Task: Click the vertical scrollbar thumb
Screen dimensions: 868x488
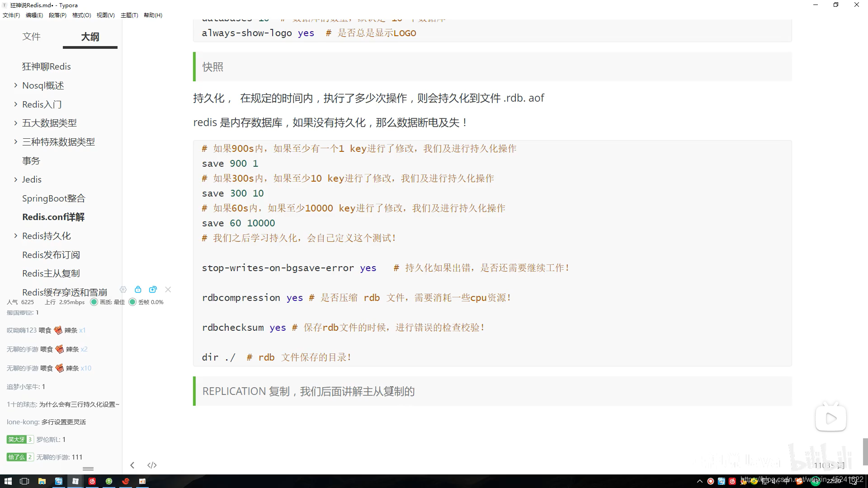Action: [865, 451]
